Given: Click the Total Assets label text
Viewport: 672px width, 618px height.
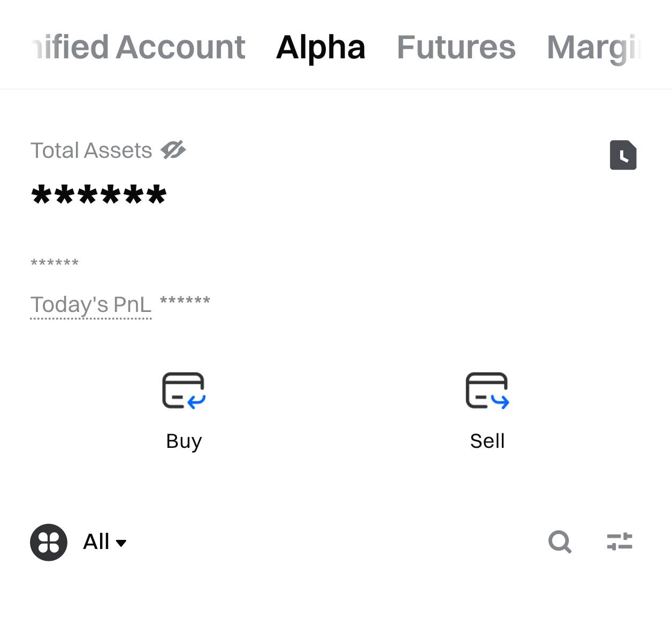Looking at the screenshot, I should click(91, 150).
